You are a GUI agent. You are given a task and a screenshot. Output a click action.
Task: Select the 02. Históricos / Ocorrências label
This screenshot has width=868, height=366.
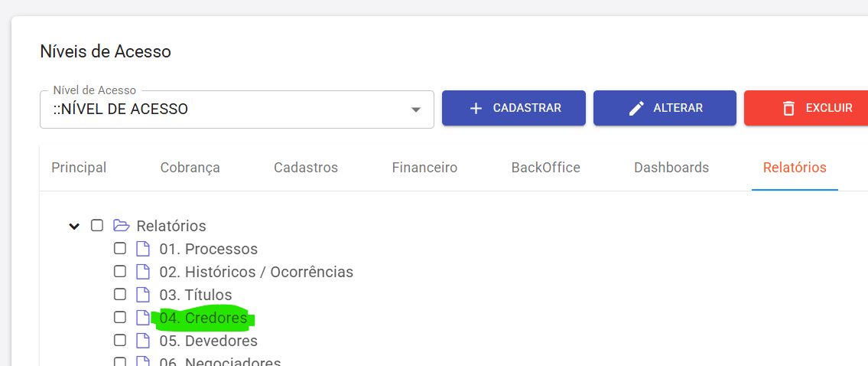(x=256, y=272)
